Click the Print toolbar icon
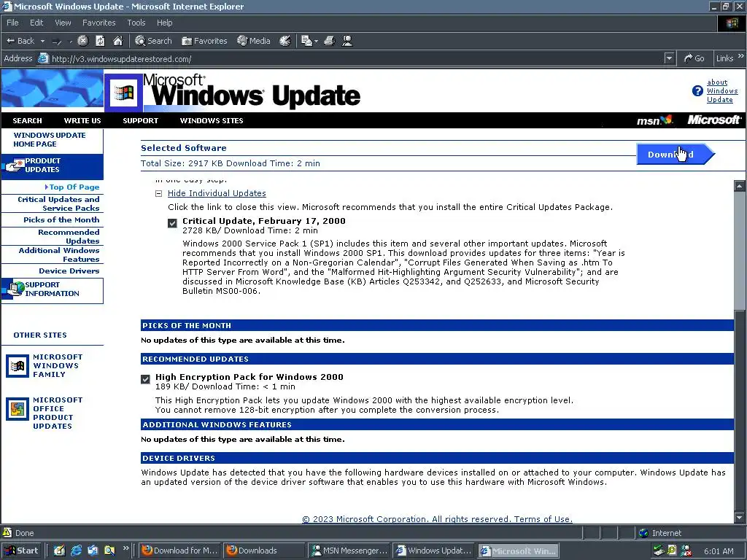747x560 pixels. [329, 41]
